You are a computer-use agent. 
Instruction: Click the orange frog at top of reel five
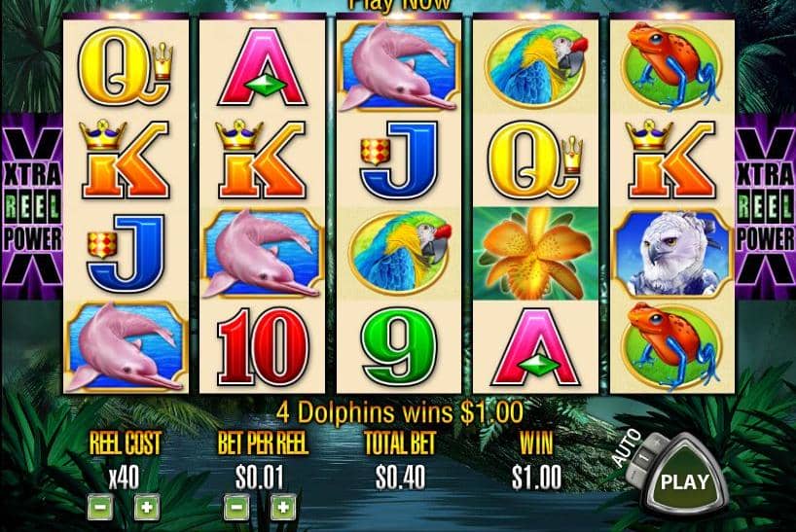(672, 66)
